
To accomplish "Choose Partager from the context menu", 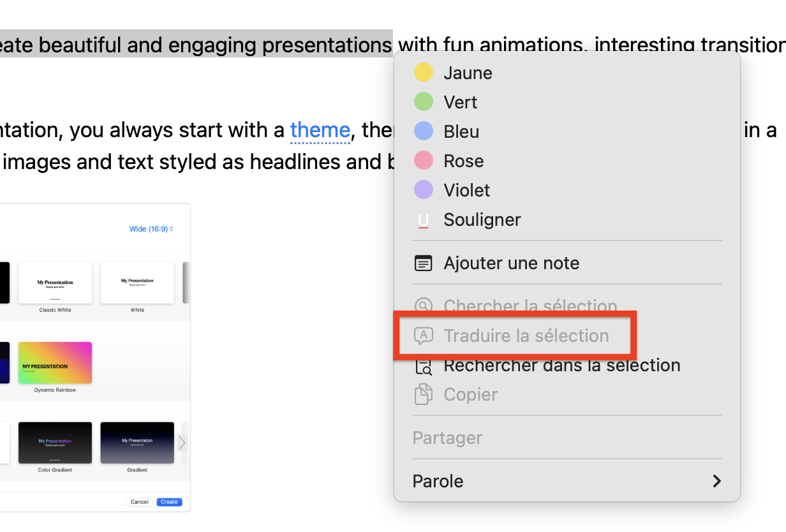I will [447, 438].
